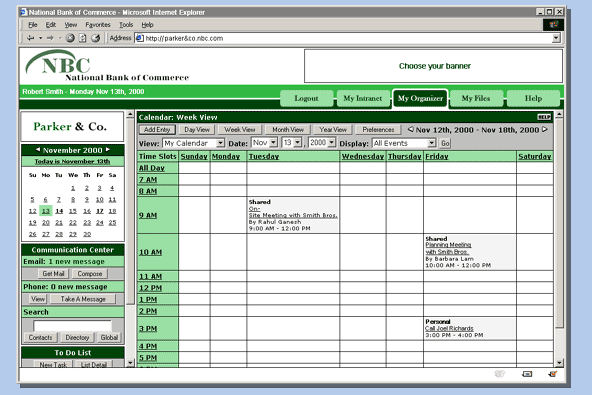Show previous month arrow beside November 2000
This screenshot has width=592, height=395.
click(x=38, y=150)
